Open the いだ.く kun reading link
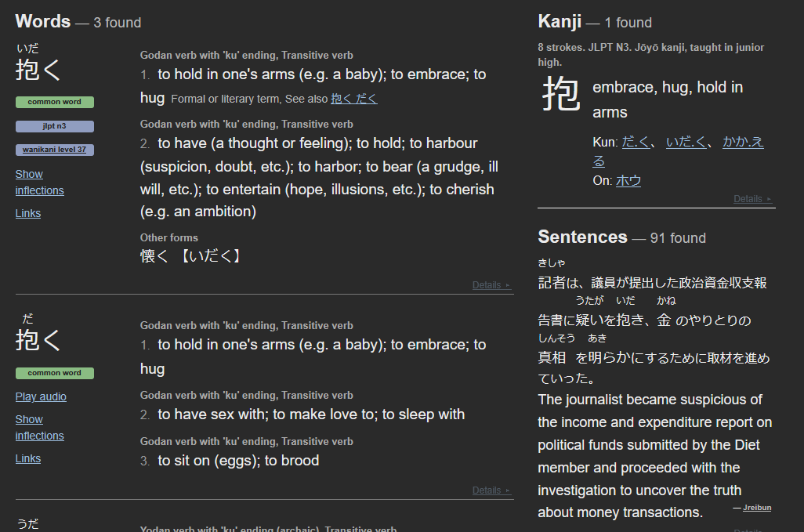Screen dimensions: 804x532 [x=686, y=142]
